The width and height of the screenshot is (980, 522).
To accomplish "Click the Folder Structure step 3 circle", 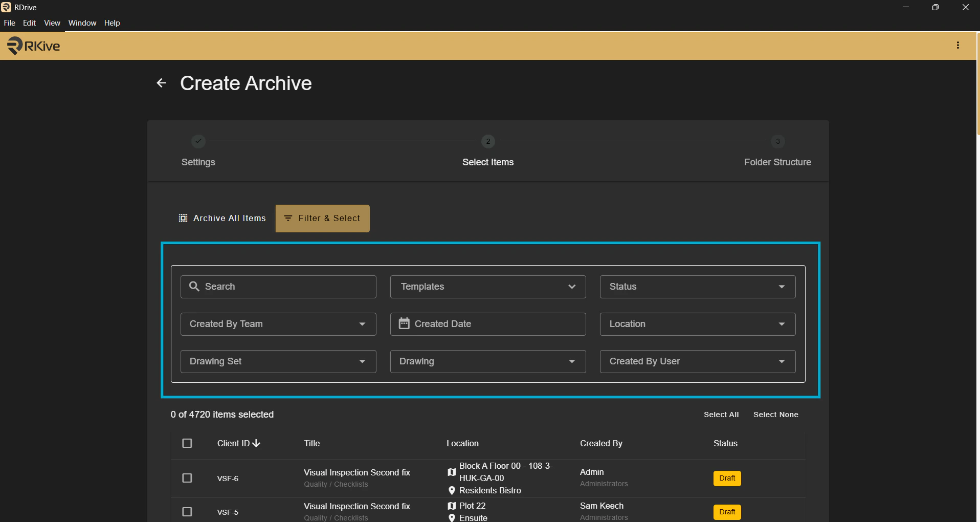I will point(777,141).
